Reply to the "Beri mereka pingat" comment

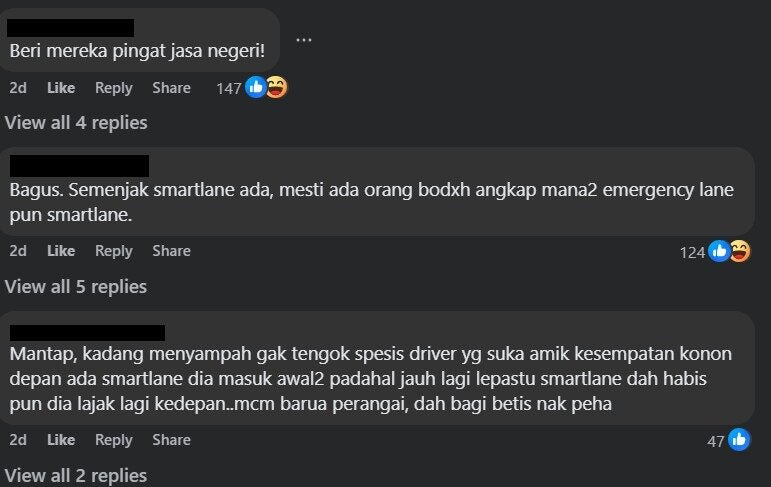(114, 88)
